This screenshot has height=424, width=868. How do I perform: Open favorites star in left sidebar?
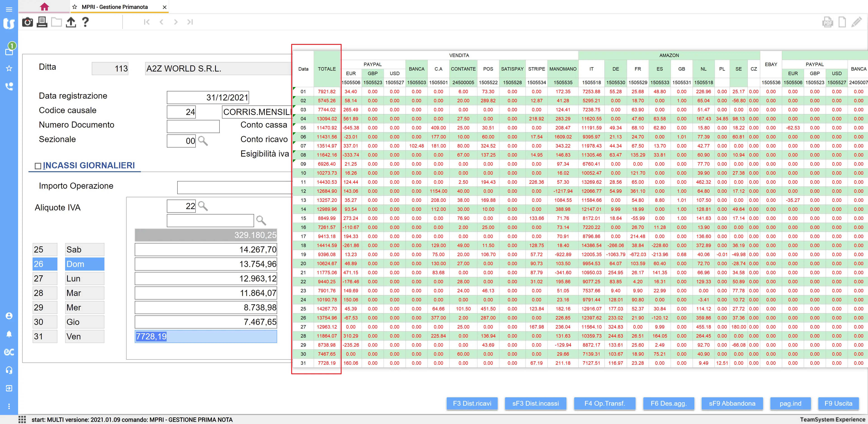click(9, 69)
